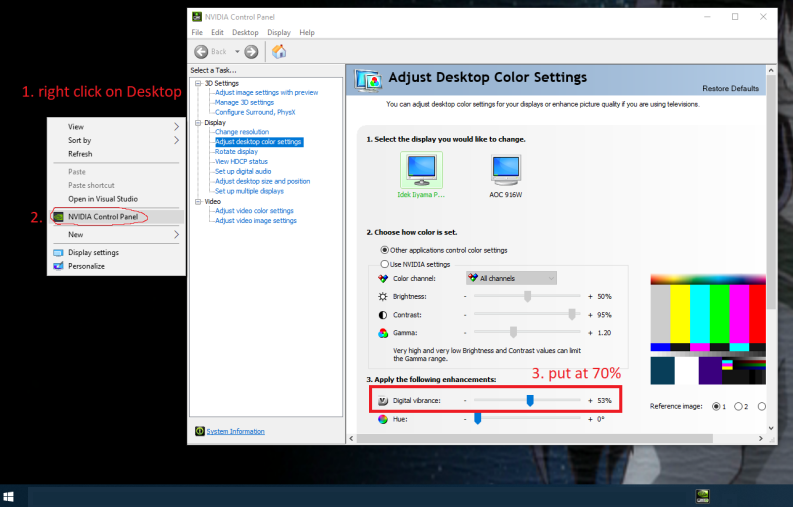Select reference image 2 radio button
This screenshot has height=507, width=793.
[x=738, y=406]
